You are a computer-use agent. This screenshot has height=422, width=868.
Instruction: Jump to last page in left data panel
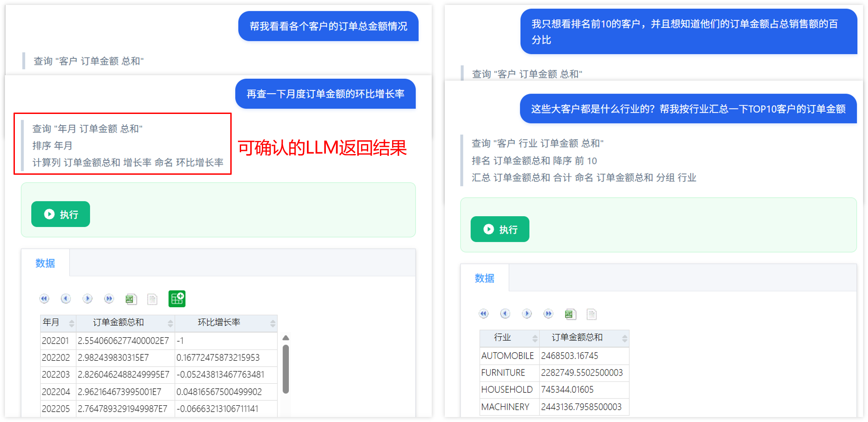(109, 299)
